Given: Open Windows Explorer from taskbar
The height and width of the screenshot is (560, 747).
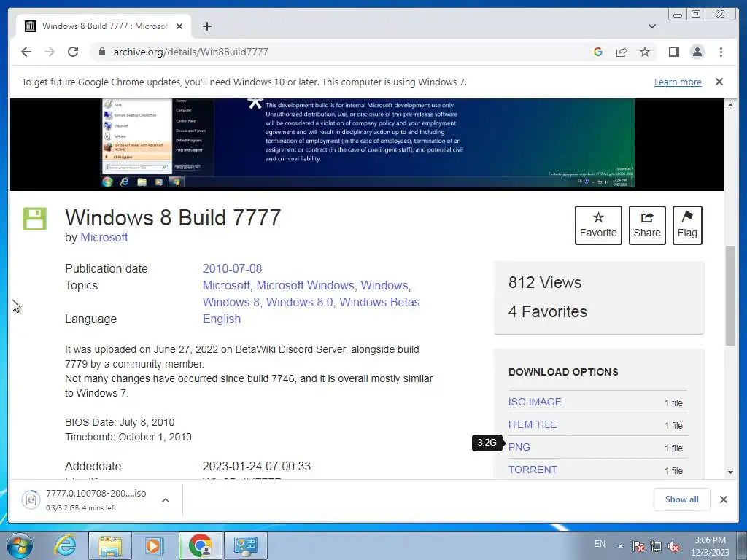Looking at the screenshot, I should (110, 545).
